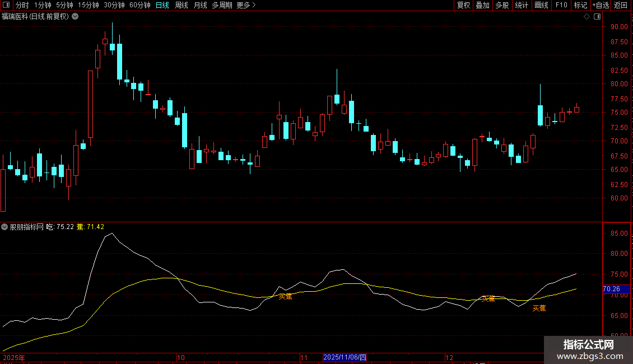
Task: Click the 统计 statistics button
Action: tap(522, 5)
